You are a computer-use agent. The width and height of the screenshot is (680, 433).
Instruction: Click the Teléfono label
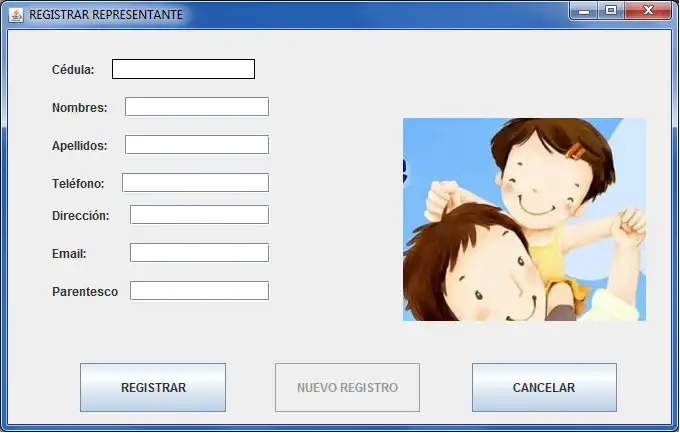coord(78,184)
